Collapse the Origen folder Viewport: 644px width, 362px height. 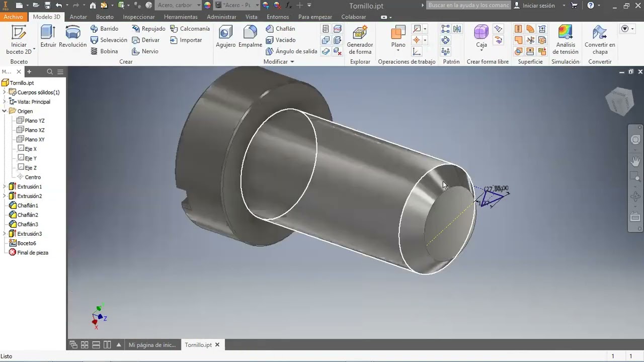(x=5, y=111)
